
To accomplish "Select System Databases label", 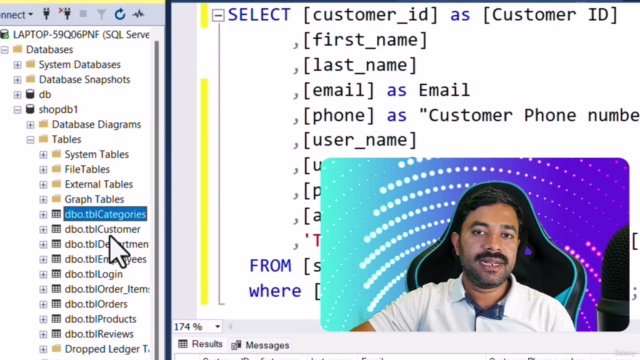I will point(80,64).
